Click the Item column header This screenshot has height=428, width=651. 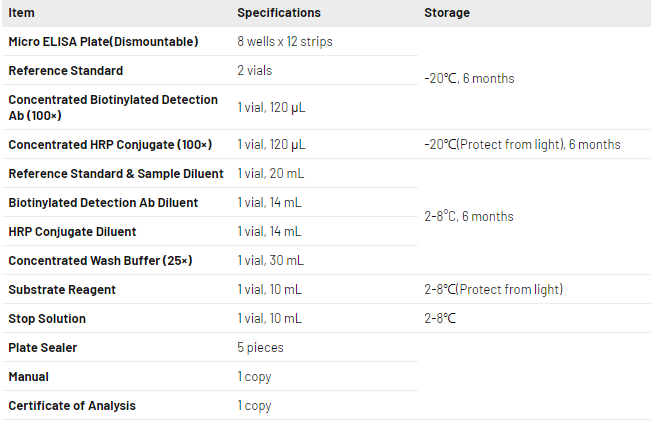tap(21, 13)
